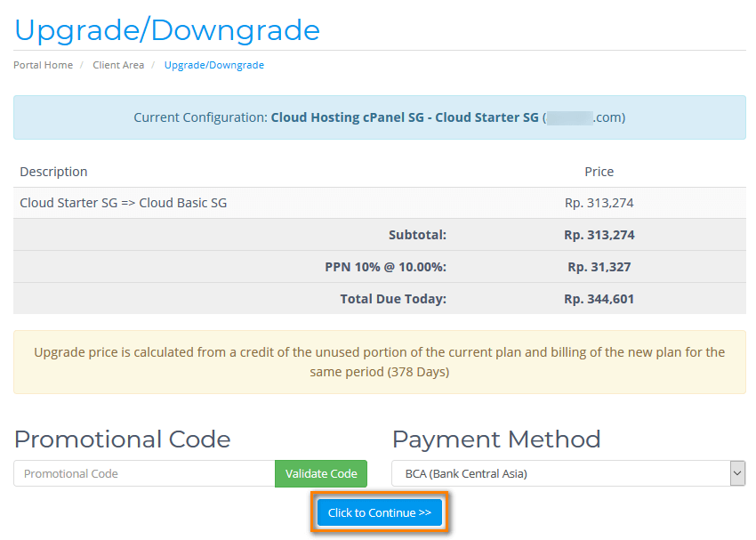756x540 pixels.
Task: Click the Current Configuration info banner
Action: click(379, 117)
